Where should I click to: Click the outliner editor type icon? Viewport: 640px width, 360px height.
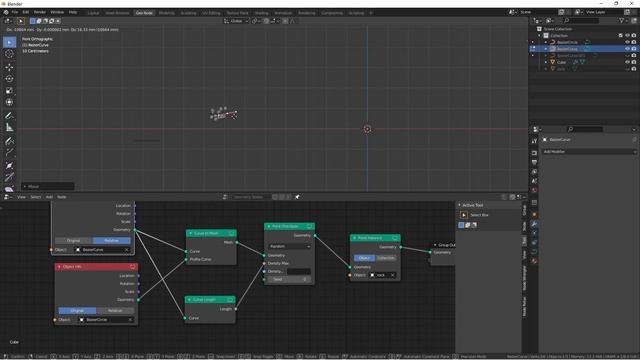(x=538, y=20)
